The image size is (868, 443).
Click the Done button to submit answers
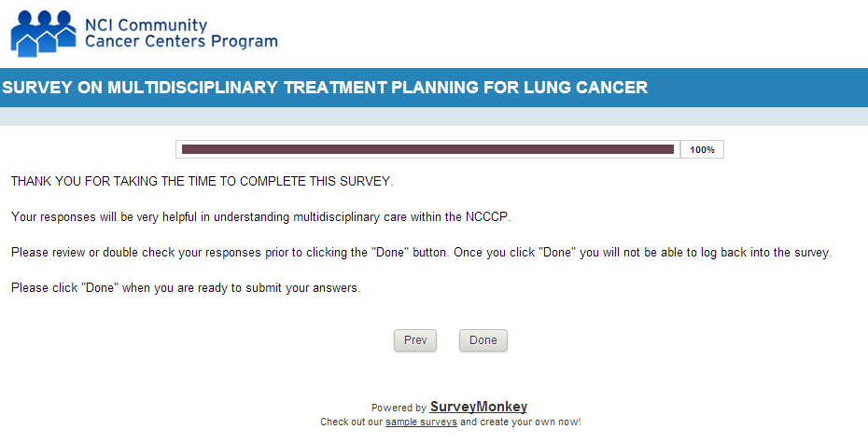point(483,340)
